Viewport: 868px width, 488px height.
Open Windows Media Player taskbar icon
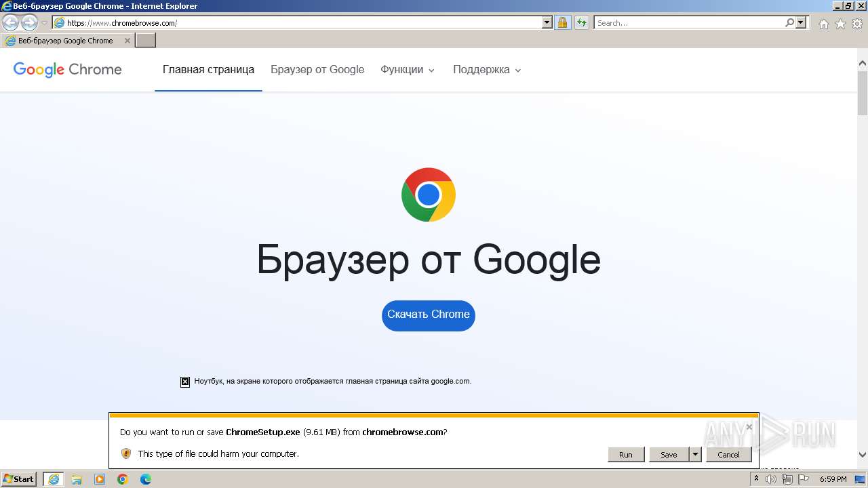point(100,479)
